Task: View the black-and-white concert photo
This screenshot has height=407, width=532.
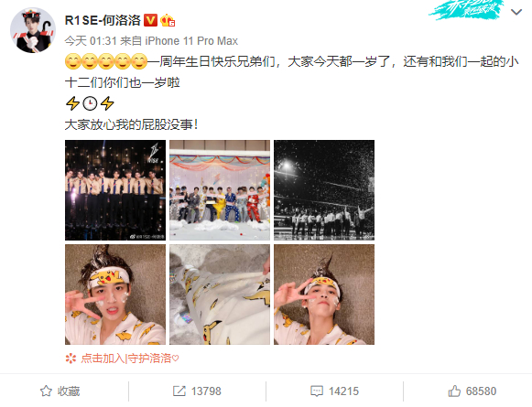Action: 324,190
